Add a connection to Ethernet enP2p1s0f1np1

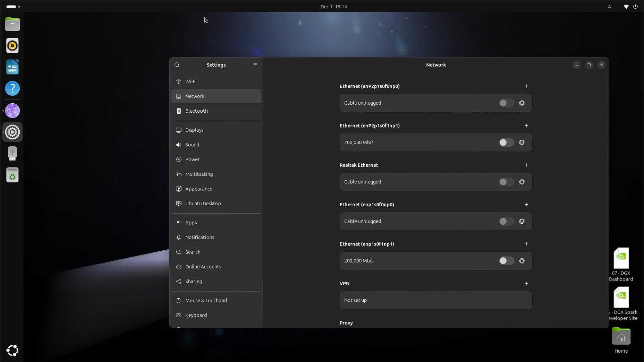click(526, 126)
